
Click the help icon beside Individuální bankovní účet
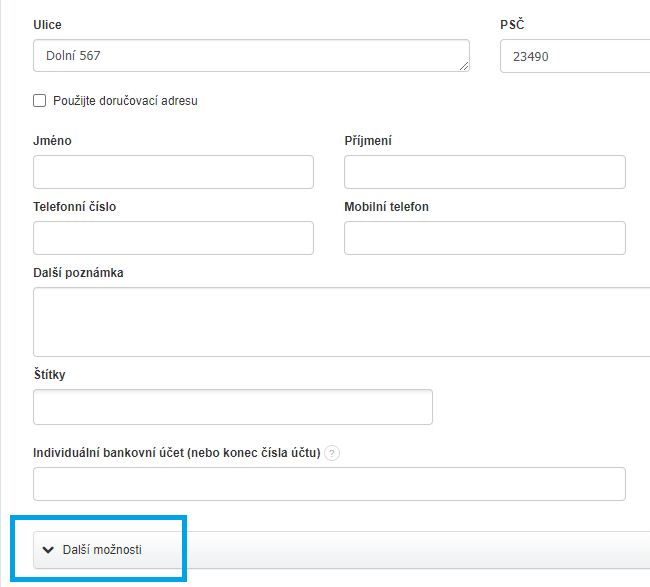(x=333, y=453)
